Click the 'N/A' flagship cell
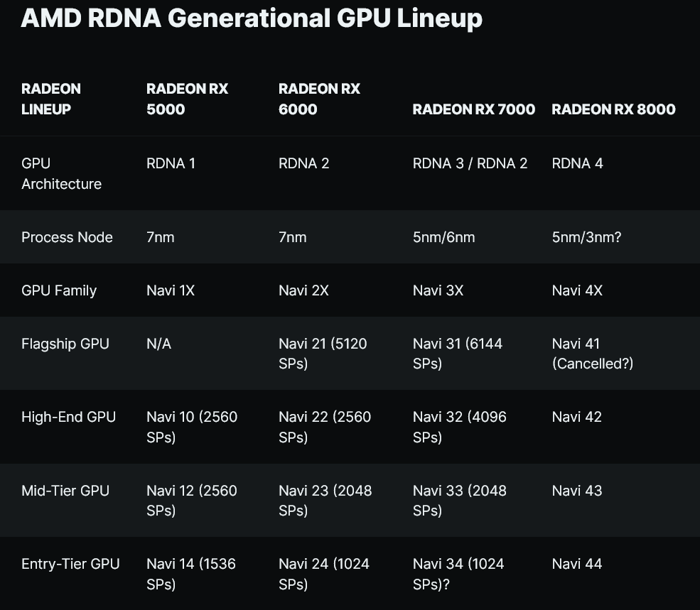 [159, 344]
